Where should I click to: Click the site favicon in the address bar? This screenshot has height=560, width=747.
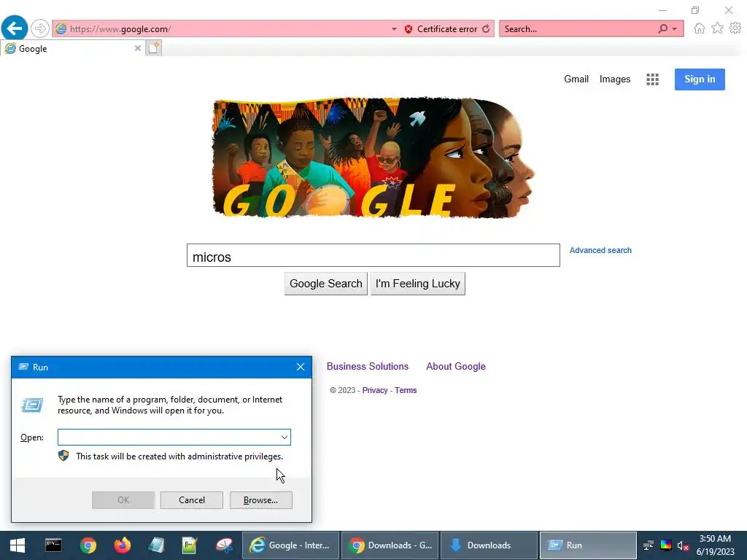pyautogui.click(x=61, y=28)
